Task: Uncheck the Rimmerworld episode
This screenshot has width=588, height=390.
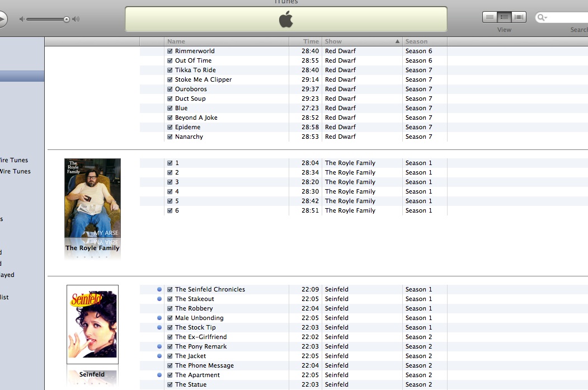Action: [x=170, y=51]
